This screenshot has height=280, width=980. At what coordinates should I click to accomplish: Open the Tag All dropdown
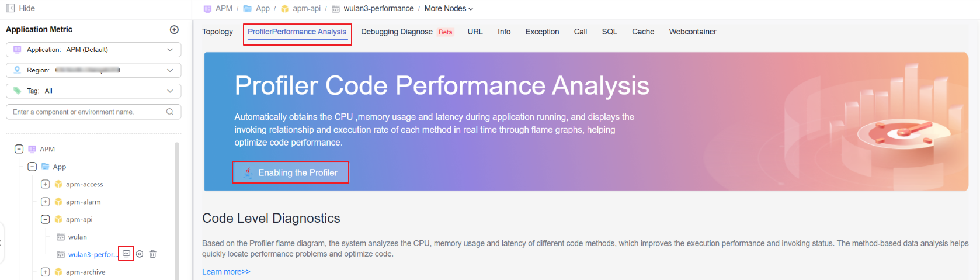pyautogui.click(x=93, y=91)
